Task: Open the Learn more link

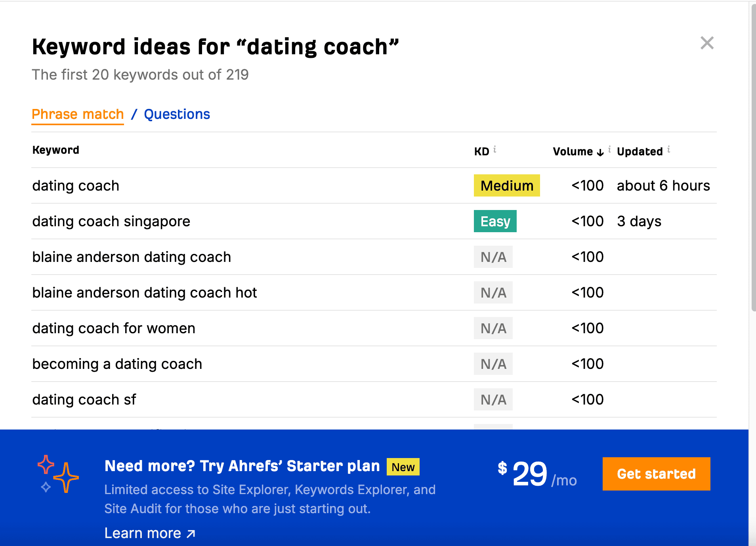Action: tap(143, 533)
